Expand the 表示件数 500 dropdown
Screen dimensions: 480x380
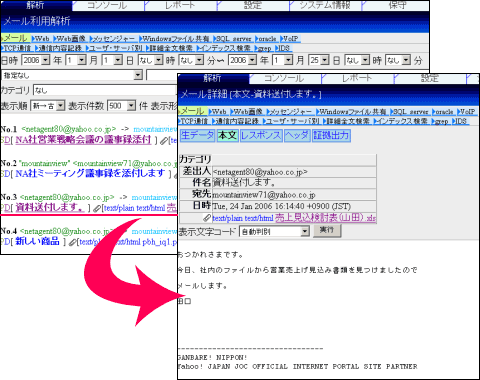coord(121,106)
